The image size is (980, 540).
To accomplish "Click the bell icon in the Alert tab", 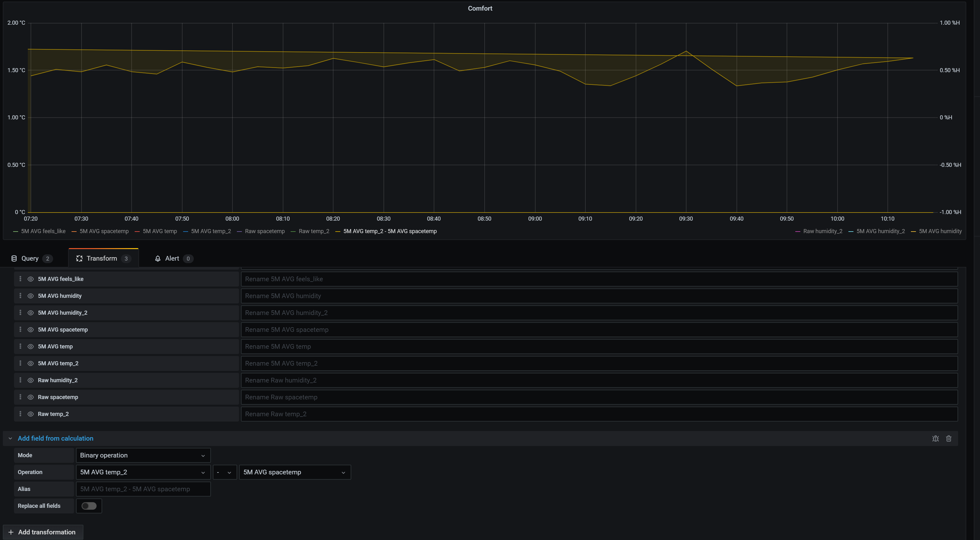I will 158,258.
